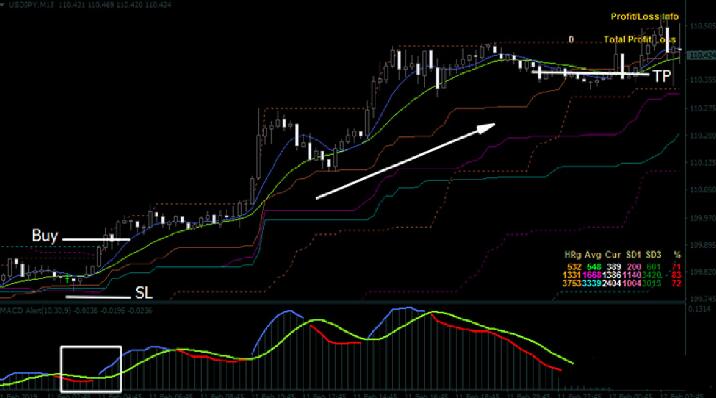Click the 'HRg' column header in stats table
The image size is (716, 398).
(x=573, y=255)
